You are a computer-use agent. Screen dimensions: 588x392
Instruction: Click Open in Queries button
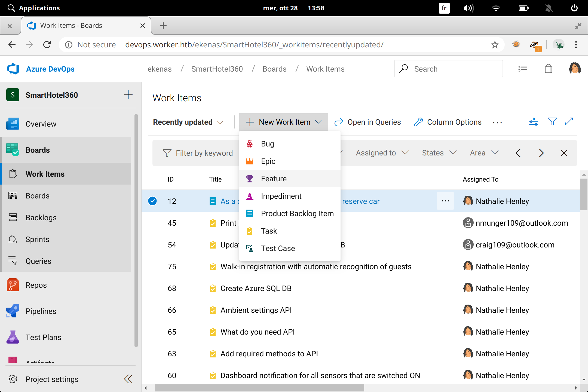[367, 122]
